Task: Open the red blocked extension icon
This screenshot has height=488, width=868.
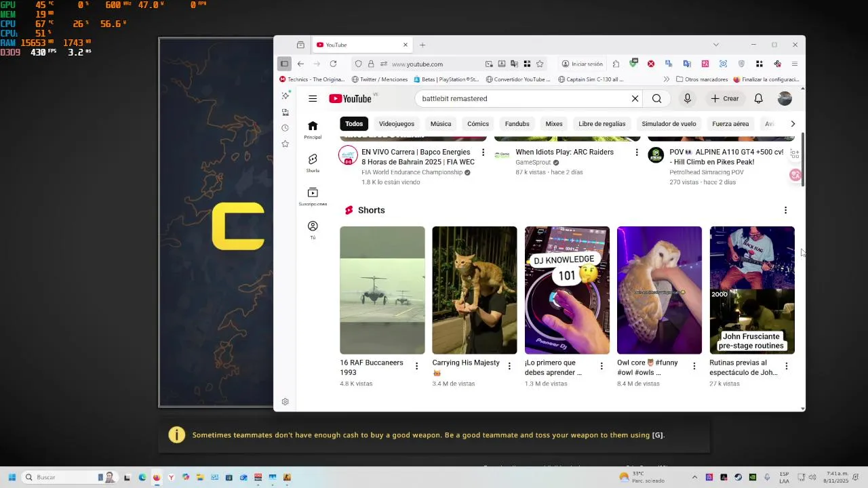Action: tap(651, 64)
